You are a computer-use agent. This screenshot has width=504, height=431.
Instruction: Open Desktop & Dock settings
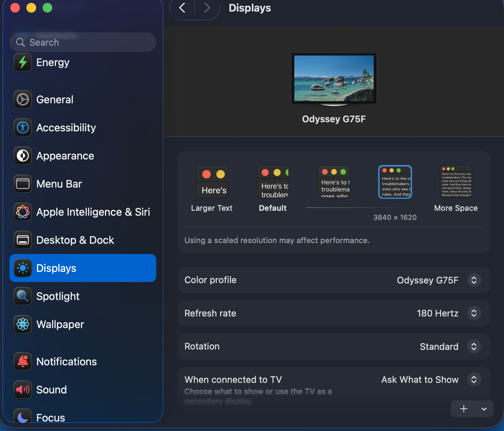coord(83,240)
